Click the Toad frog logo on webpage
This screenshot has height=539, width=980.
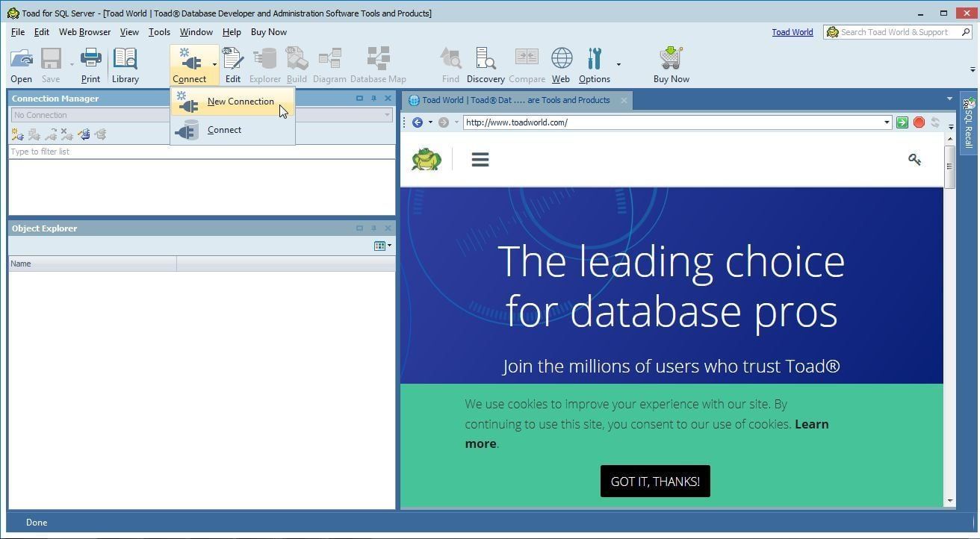(x=426, y=159)
